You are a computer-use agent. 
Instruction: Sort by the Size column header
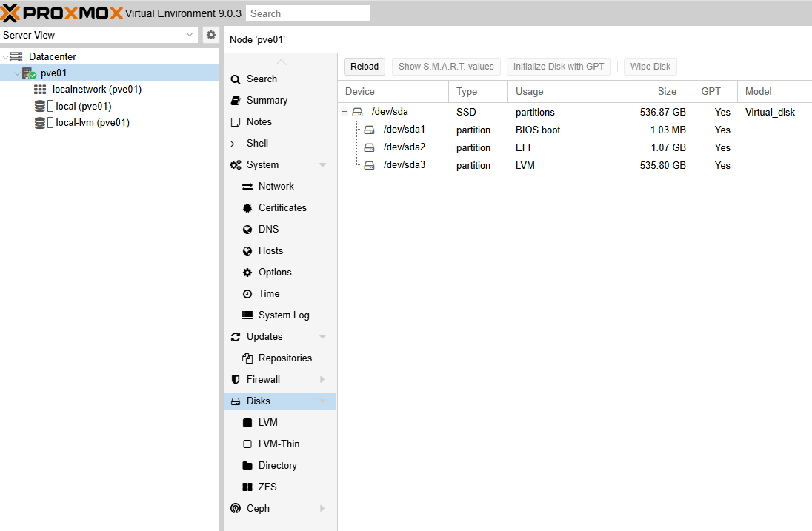pyautogui.click(x=656, y=92)
